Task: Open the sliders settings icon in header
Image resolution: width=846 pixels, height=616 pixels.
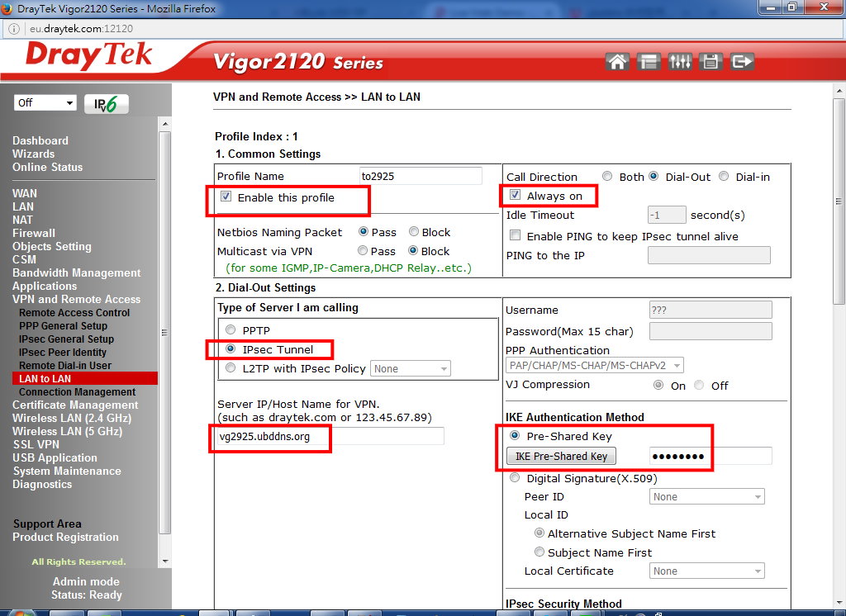Action: [x=679, y=62]
